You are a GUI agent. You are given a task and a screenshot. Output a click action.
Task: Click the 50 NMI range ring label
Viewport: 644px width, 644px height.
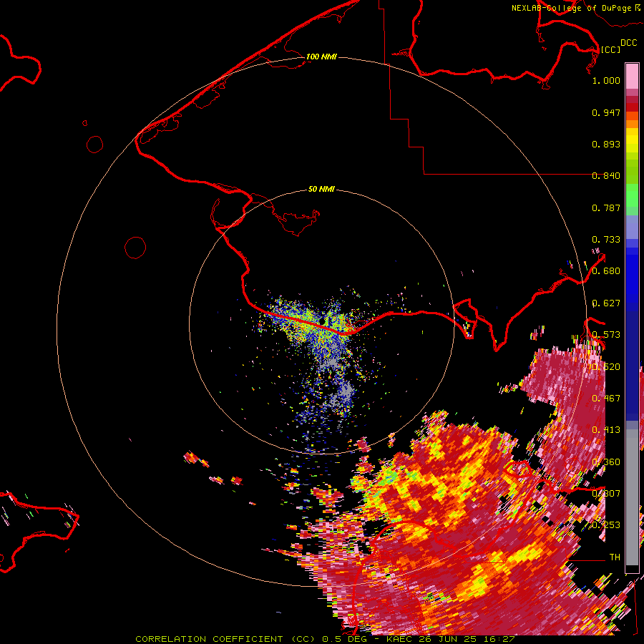[x=321, y=189]
